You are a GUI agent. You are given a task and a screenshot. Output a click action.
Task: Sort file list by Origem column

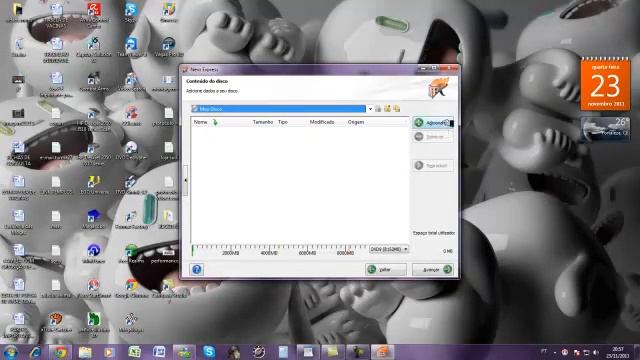(x=356, y=122)
